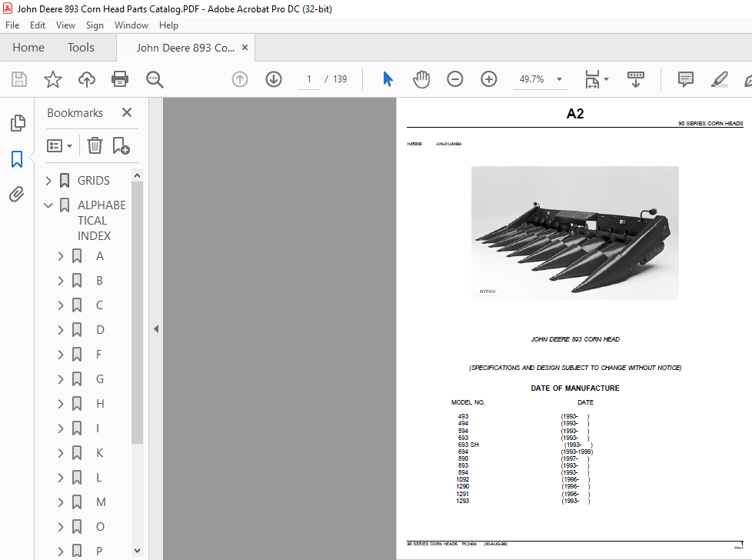Open the zoom level dropdown
The height and width of the screenshot is (560, 752).
(559, 79)
